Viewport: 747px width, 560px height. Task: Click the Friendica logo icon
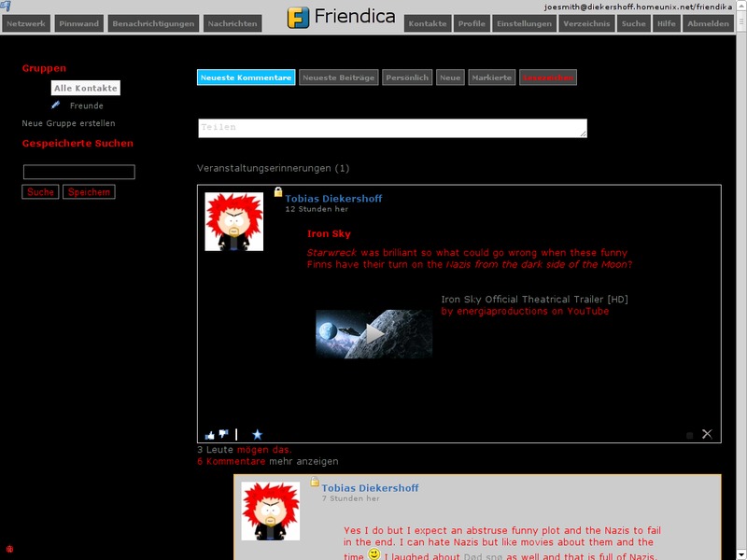[x=298, y=17]
